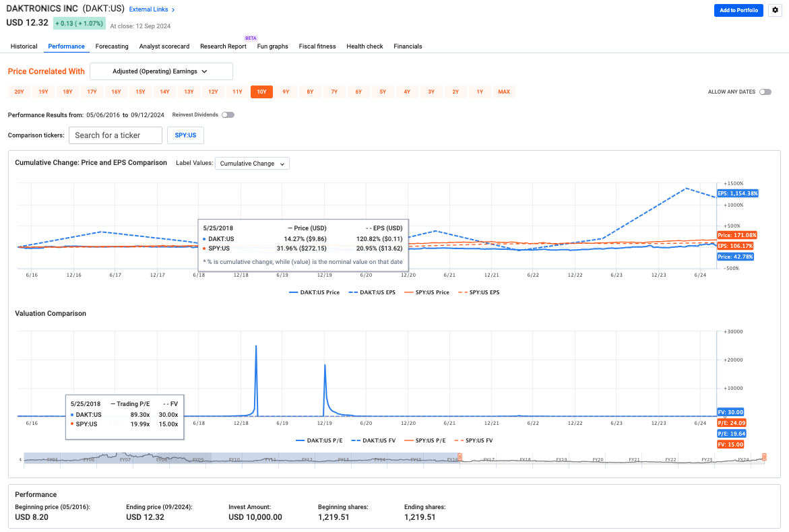This screenshot has height=532, width=789.
Task: Select the Performance tab
Action: coord(67,46)
